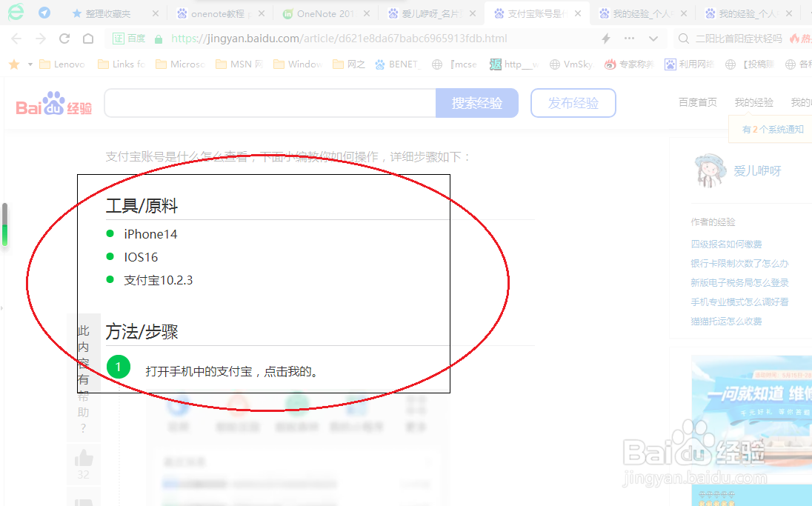The image size is (812, 506).
Task: Close the 支付宝账号是 tab
Action: click(x=578, y=13)
